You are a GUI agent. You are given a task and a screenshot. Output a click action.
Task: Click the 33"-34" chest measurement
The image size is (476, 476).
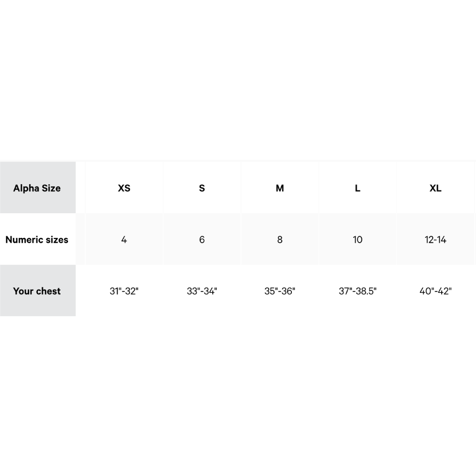click(202, 291)
